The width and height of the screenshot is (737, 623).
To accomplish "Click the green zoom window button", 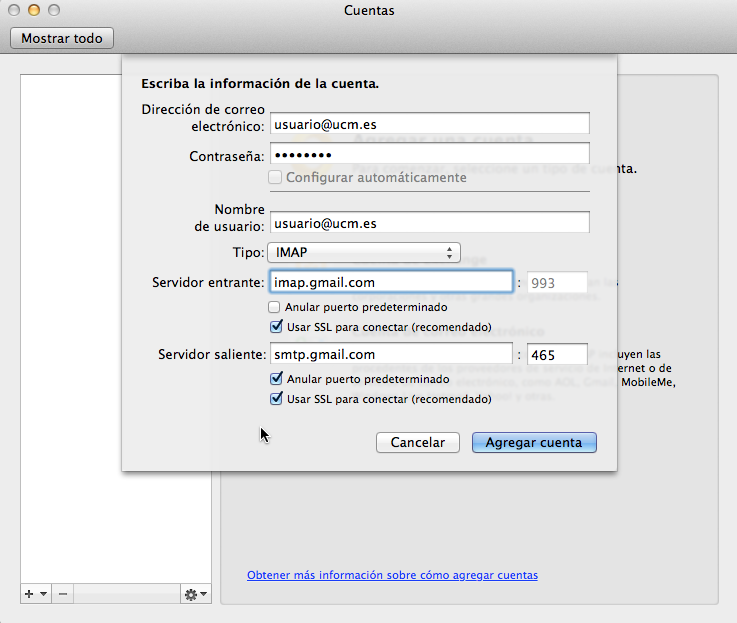I will [53, 10].
